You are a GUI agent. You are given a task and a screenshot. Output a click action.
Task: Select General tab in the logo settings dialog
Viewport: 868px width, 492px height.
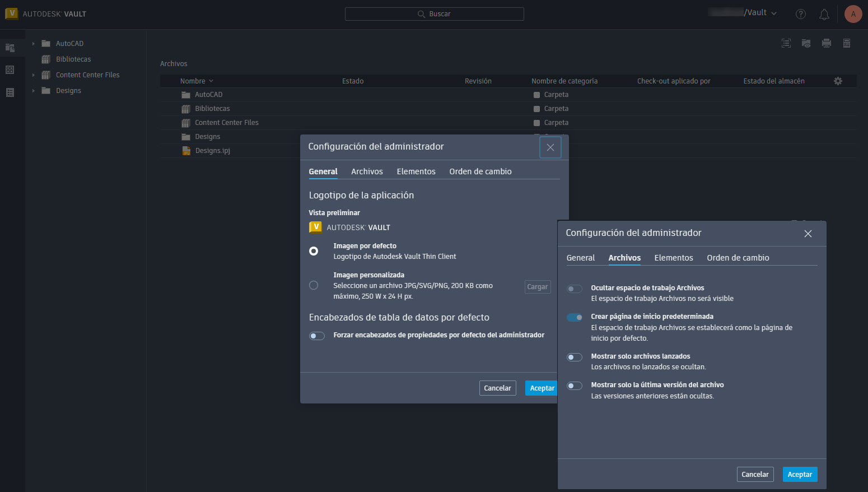[x=323, y=171]
